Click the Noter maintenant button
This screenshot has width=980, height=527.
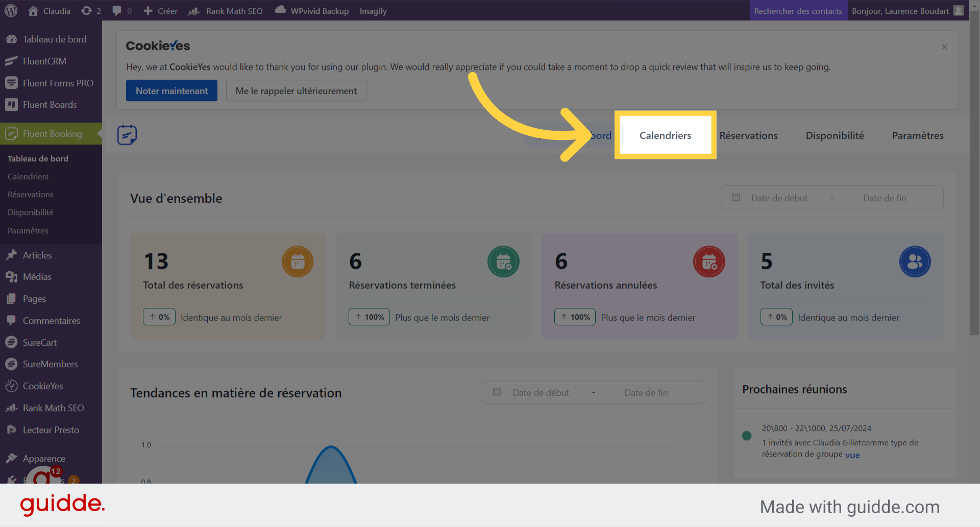point(171,90)
